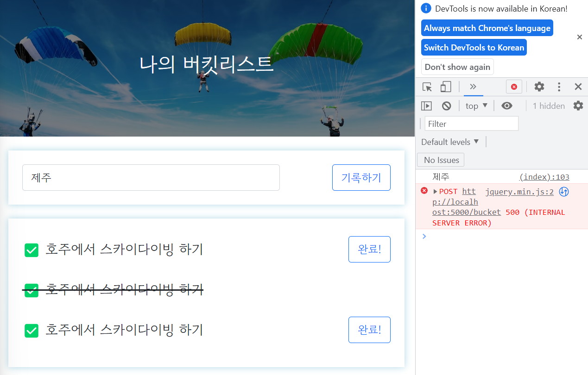Click the console prompt arrow
The width and height of the screenshot is (588, 375).
(x=424, y=236)
